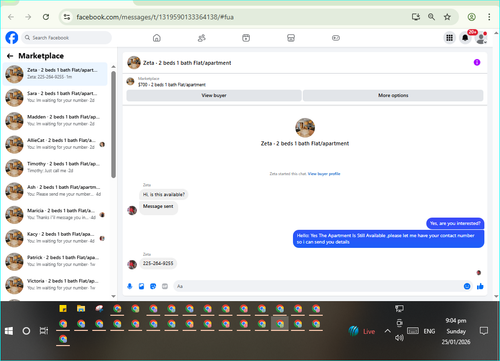Follow the View buyer profile link
500x361 pixels.
tap(324, 174)
